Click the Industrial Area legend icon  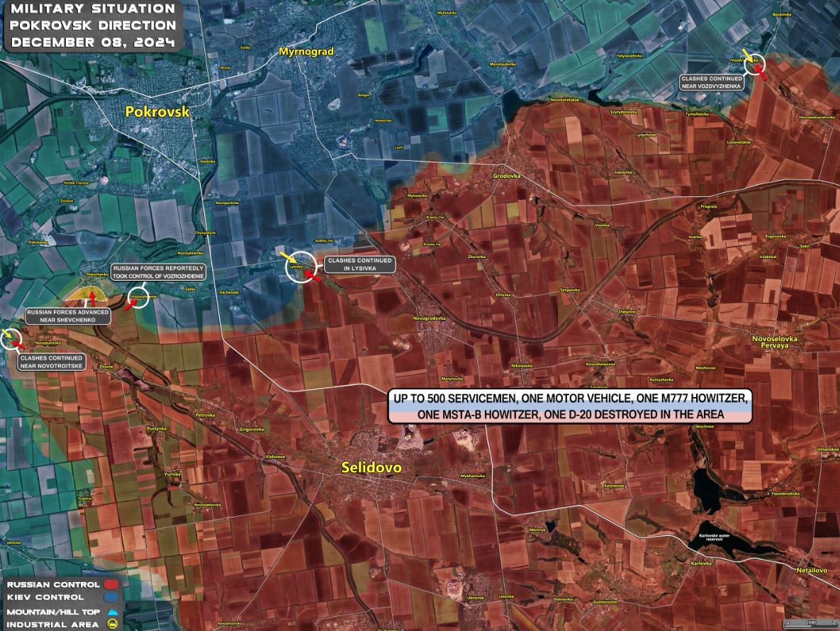coord(112,623)
